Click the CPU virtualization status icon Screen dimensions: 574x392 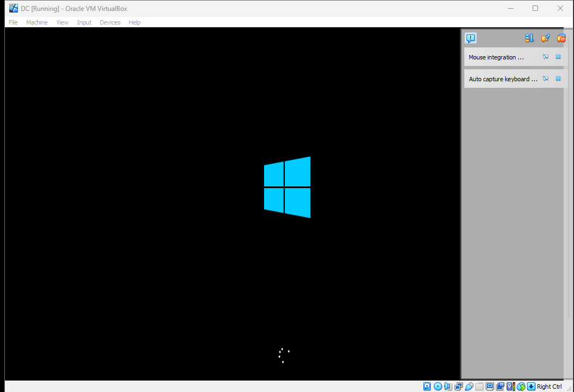coord(511,387)
